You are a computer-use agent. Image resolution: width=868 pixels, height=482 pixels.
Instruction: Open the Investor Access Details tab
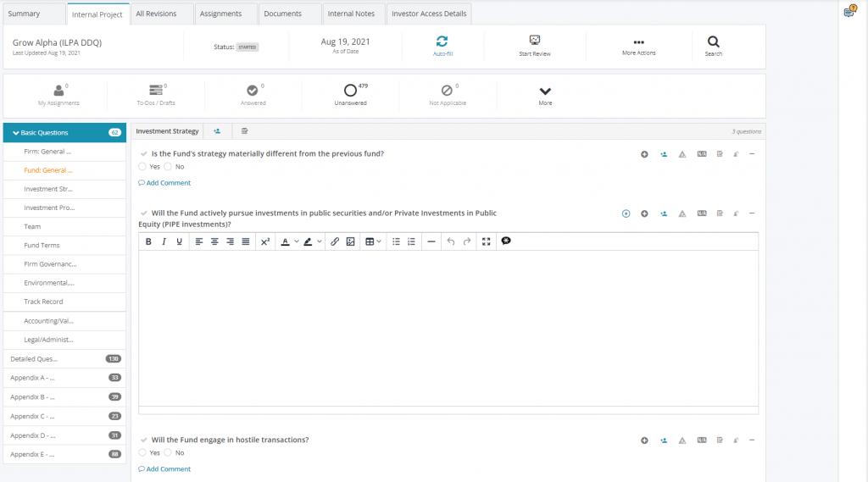(x=429, y=14)
